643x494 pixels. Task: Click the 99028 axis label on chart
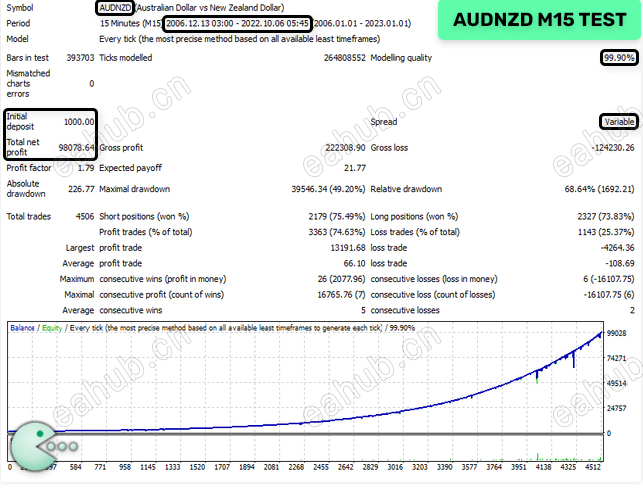click(x=616, y=333)
